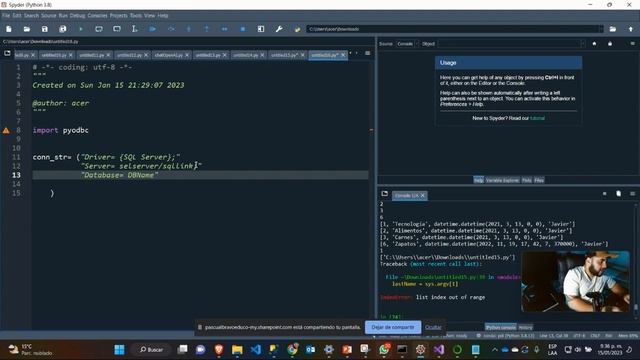The height and width of the screenshot is (360, 640).
Task: Open editor file browse tabs icon
Action: pos(7,53)
